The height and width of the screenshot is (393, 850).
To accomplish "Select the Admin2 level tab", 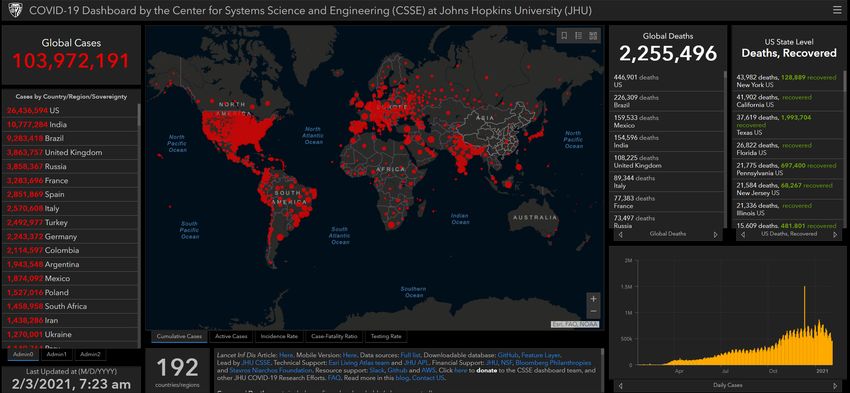I will pos(90,354).
